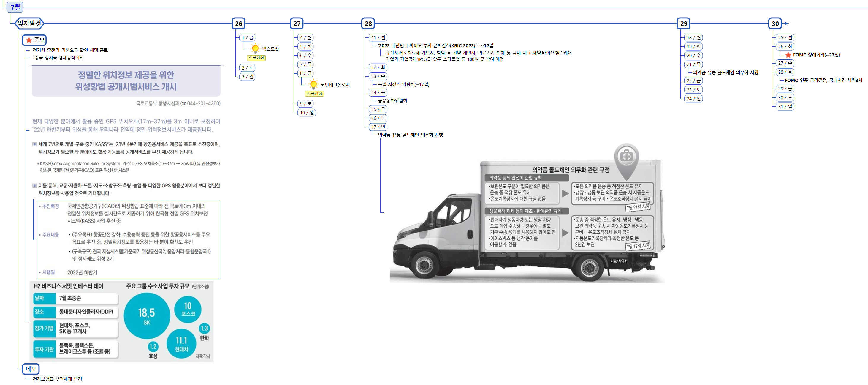Select the 잊지말것 hexagon node

click(x=30, y=23)
